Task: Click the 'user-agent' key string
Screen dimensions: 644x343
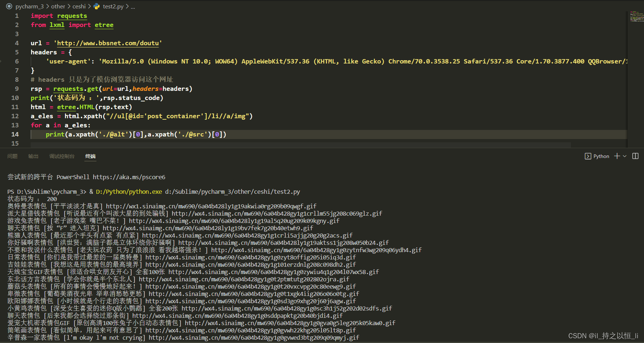Action: (68, 61)
